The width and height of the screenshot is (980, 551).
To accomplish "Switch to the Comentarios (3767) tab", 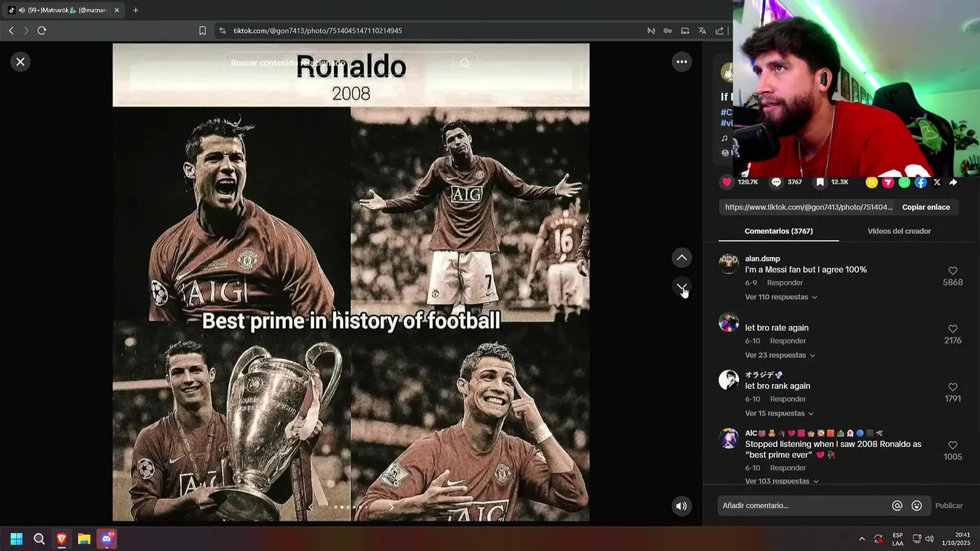I will (779, 231).
